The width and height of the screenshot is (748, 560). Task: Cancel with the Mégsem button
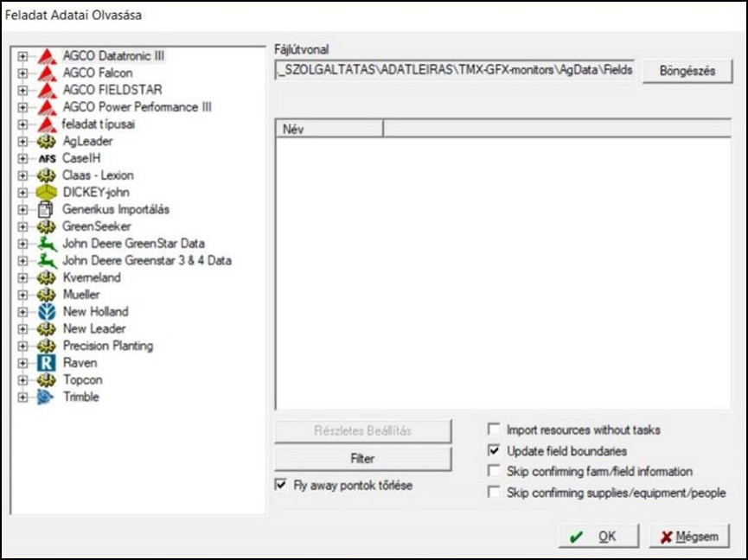689,537
